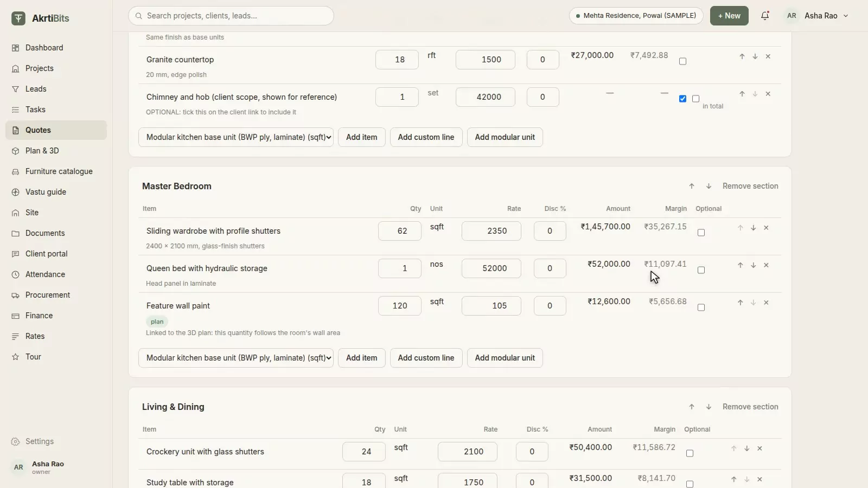This screenshot has width=868, height=488.
Task: Click the 'plan' tag on Feature wall paint
Action: coord(157,322)
